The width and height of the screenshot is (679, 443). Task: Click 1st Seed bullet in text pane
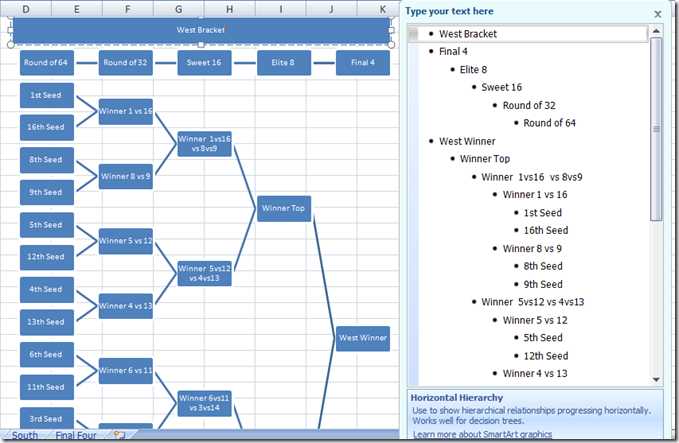[x=543, y=213]
